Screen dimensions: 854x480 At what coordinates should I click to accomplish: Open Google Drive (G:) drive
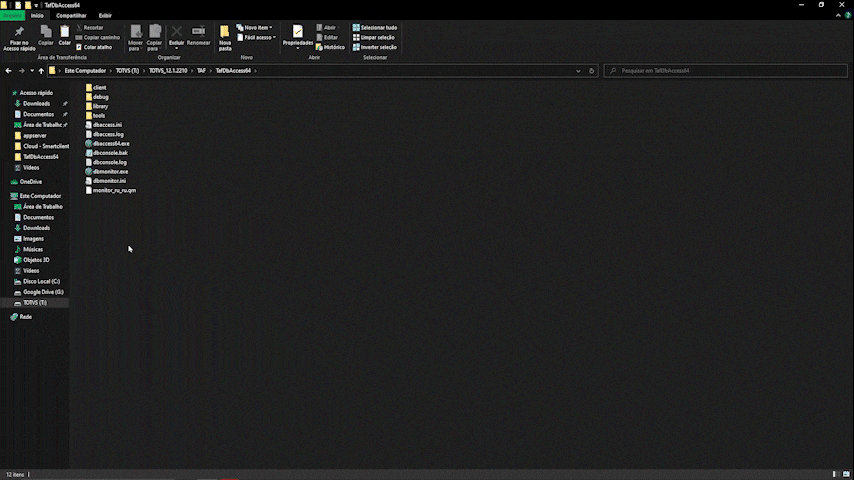39,292
